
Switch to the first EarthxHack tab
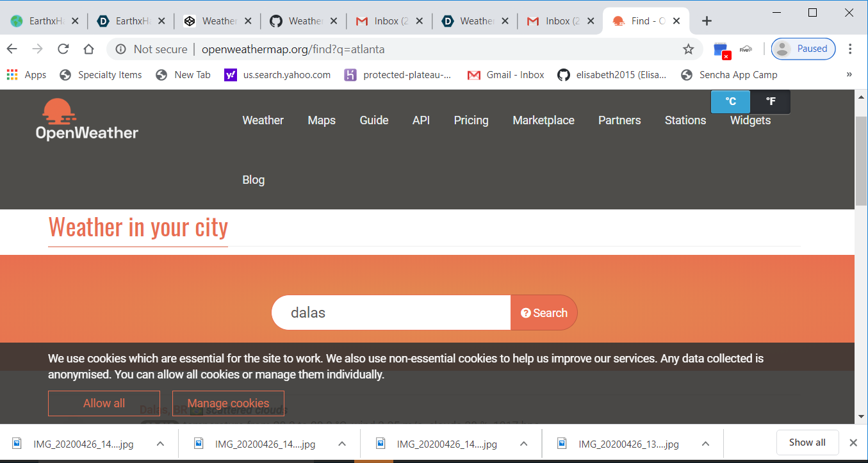click(x=45, y=21)
